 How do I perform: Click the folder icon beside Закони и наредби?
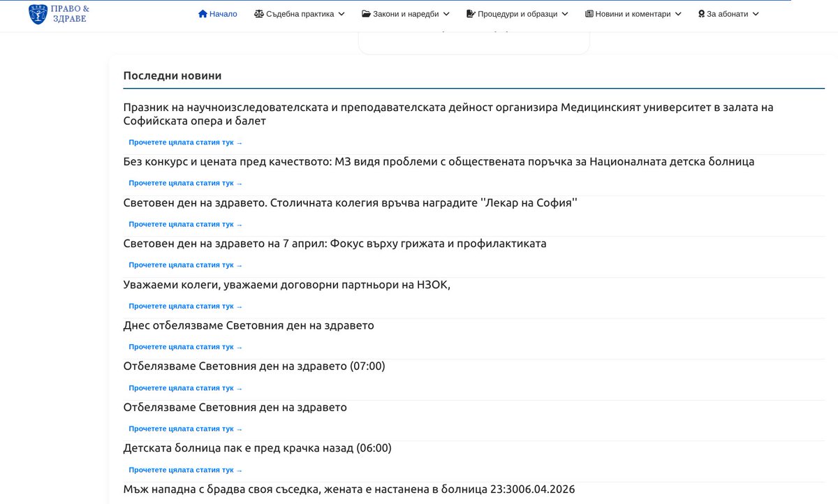[366, 14]
